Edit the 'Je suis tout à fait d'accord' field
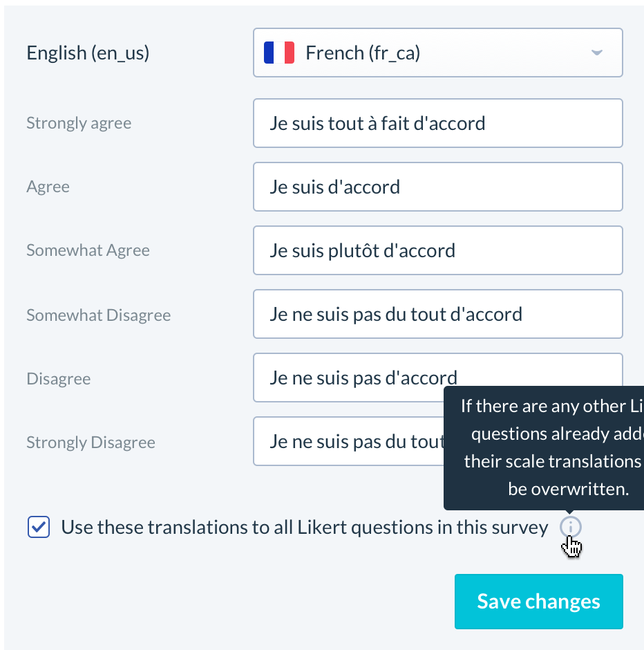 coord(438,123)
